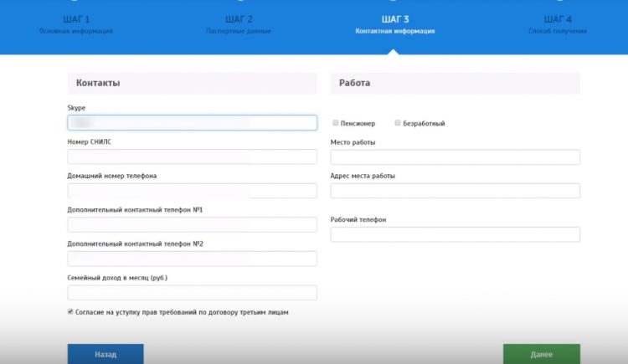Focus the Номер СНИЛС field
This screenshot has width=628, height=364.
tap(192, 156)
